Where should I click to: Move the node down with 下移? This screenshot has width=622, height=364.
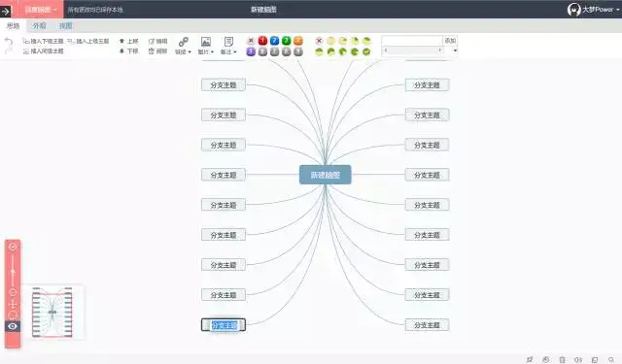pyautogui.click(x=128, y=51)
